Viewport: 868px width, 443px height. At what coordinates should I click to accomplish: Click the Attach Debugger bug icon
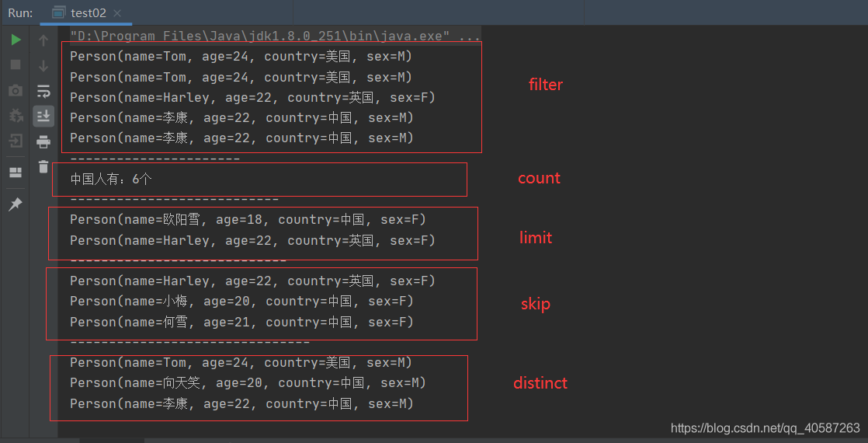16,115
